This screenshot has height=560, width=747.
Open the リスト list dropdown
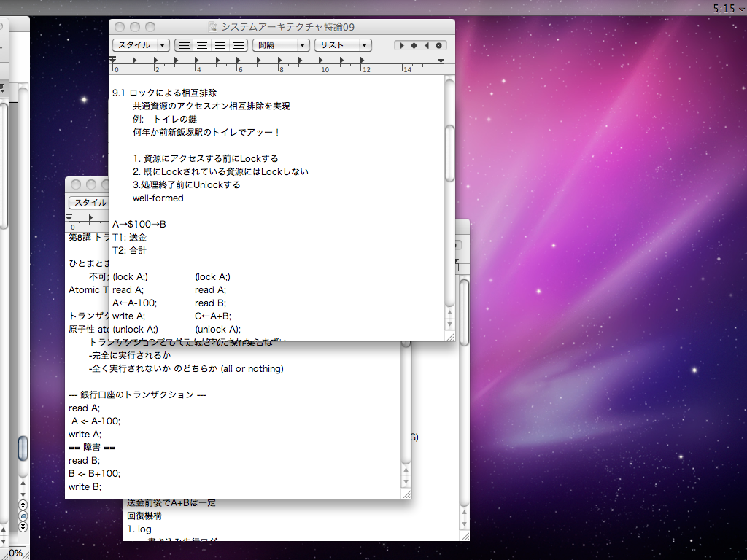(343, 45)
